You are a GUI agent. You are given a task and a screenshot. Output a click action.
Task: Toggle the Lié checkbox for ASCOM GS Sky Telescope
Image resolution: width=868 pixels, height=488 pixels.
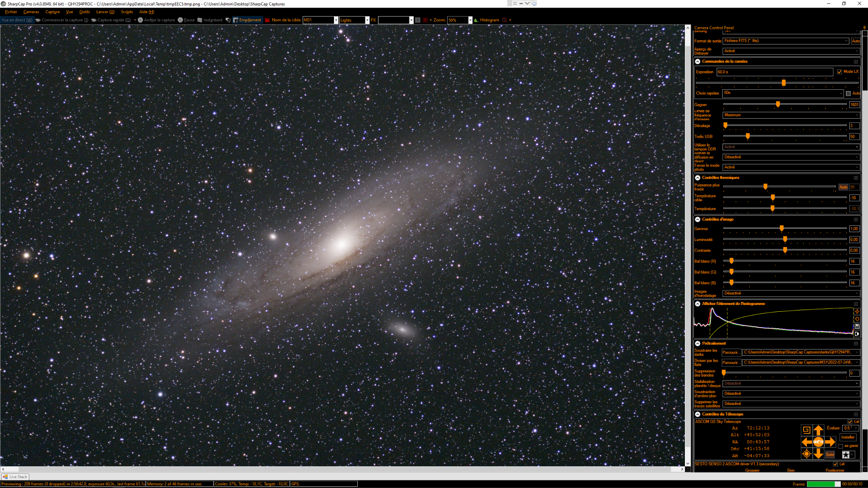(850, 422)
